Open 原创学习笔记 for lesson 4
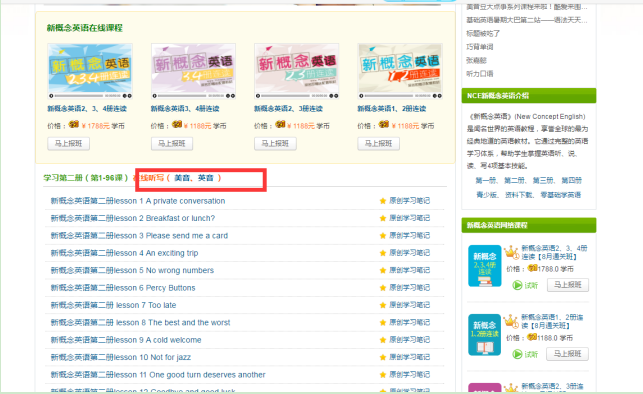 tap(409, 253)
